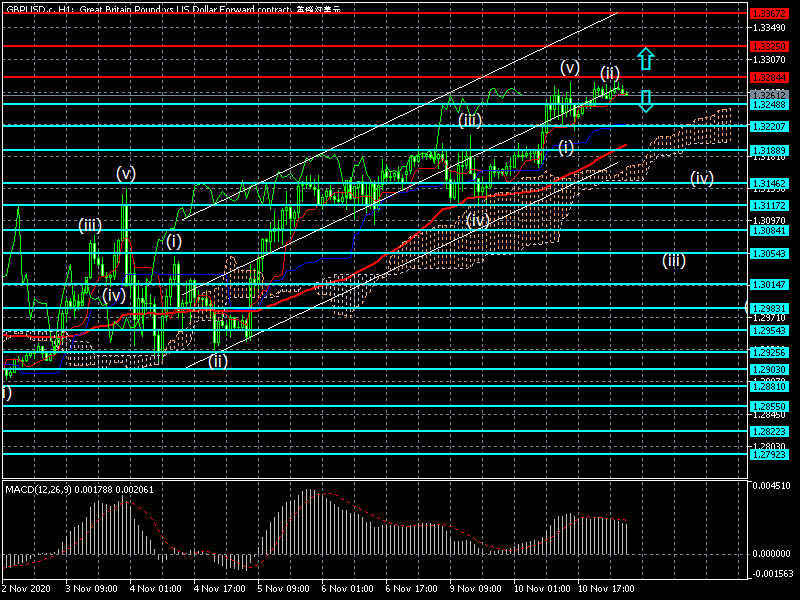800x600 pixels.
Task: Click the (v) wave label near the chart high
Action: pyautogui.click(x=569, y=67)
